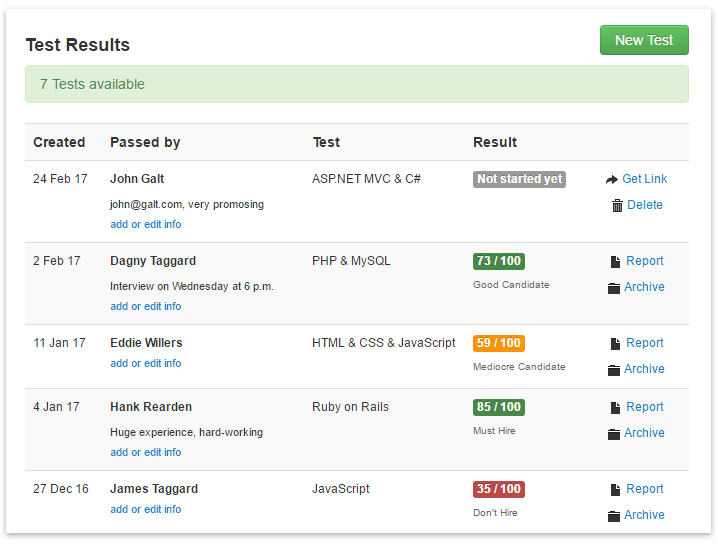
Task: Open Hank Rearden's Report link
Action: pos(644,407)
